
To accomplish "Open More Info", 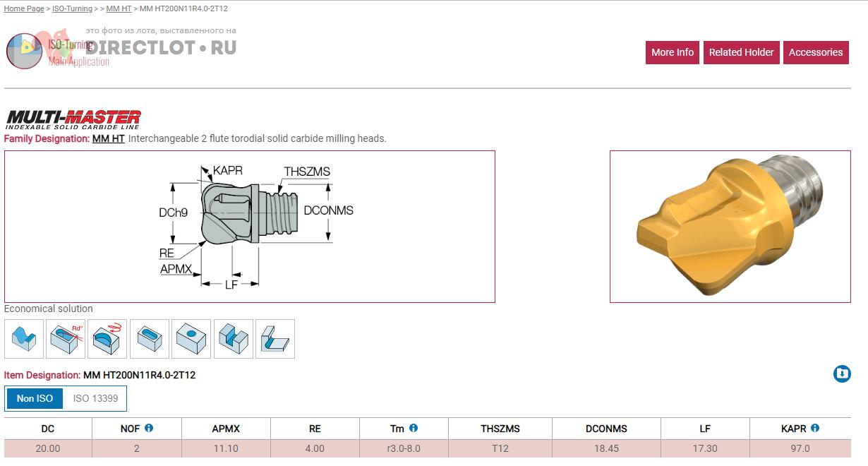I will 673,52.
